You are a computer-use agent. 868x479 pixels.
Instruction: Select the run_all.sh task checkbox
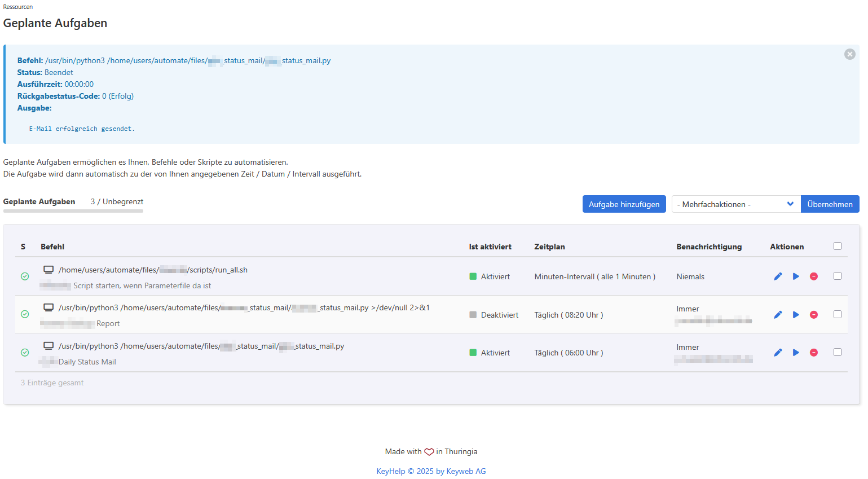838,276
